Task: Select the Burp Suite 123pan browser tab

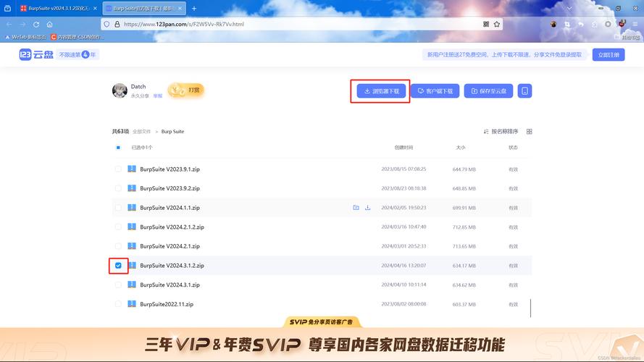Action: (x=143, y=8)
